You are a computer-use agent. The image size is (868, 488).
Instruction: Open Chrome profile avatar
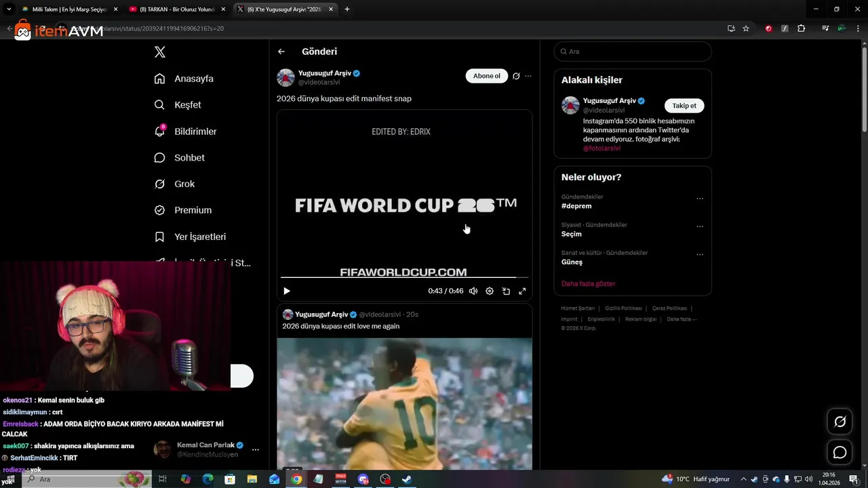[x=842, y=28]
